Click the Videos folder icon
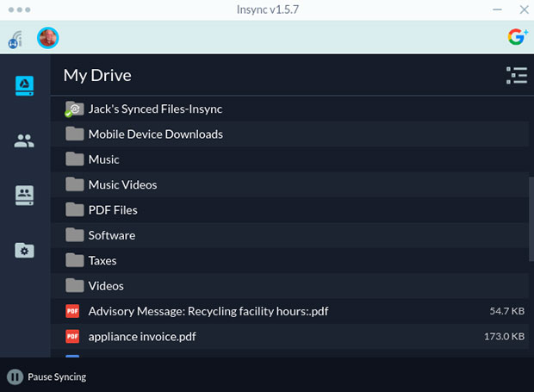 tap(75, 286)
